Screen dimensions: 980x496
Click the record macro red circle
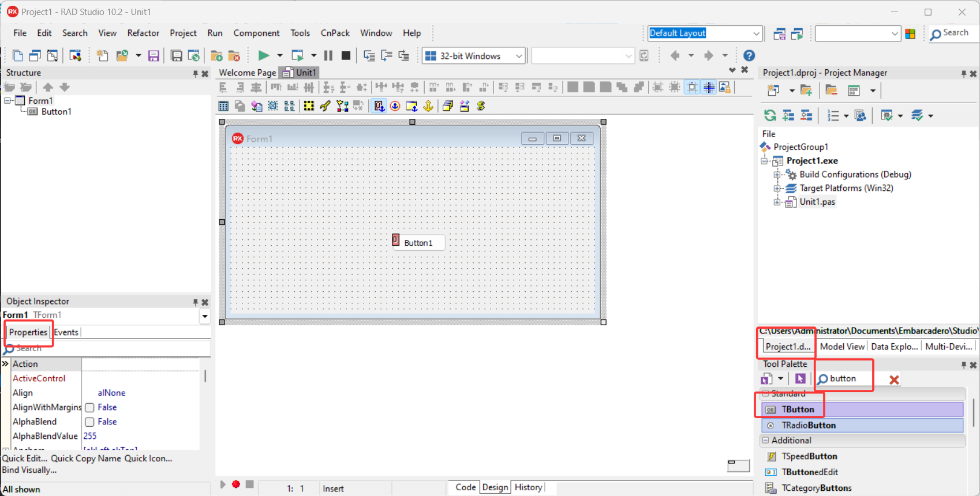click(236, 484)
